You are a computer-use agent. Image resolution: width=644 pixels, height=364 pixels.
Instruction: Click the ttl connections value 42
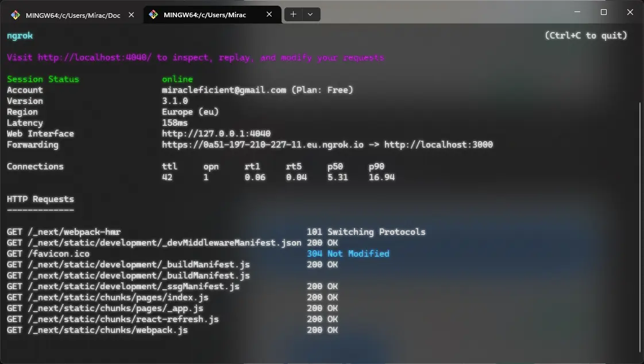point(167,177)
